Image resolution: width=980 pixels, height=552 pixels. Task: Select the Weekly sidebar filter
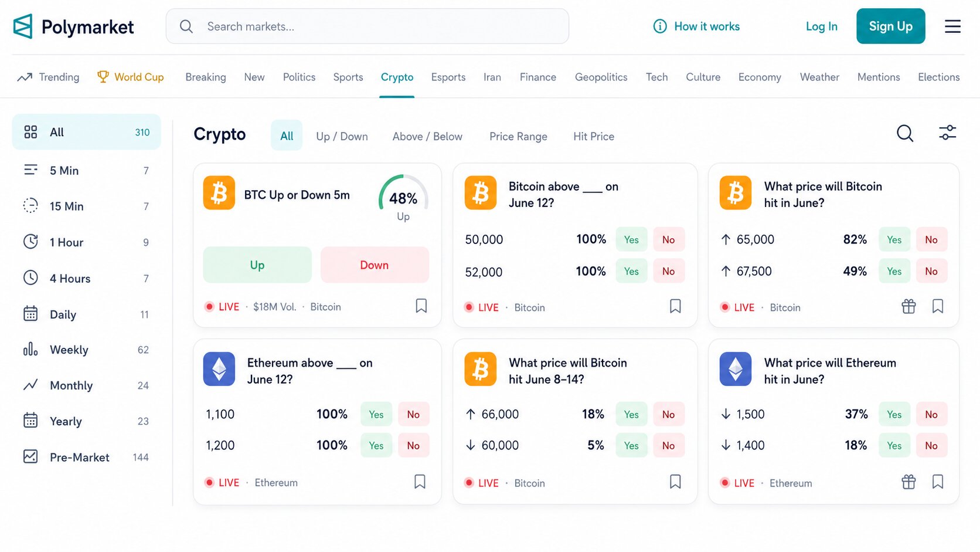click(86, 350)
